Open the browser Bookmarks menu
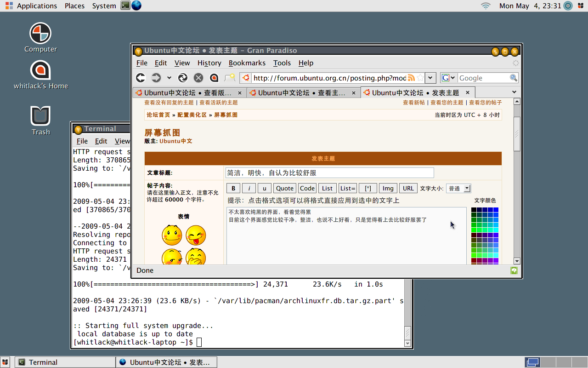Screen dimensions: 588x368 pos(247,63)
